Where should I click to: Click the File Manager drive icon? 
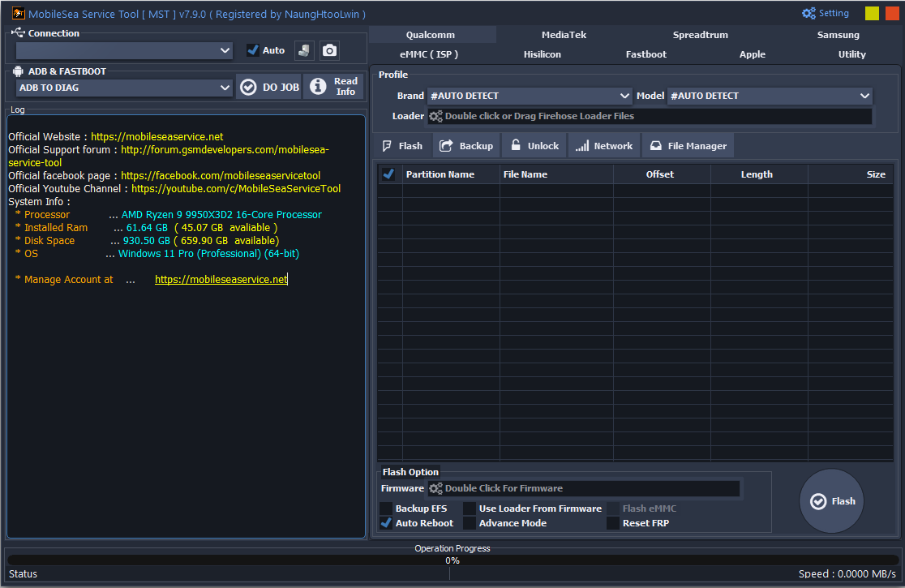click(656, 146)
